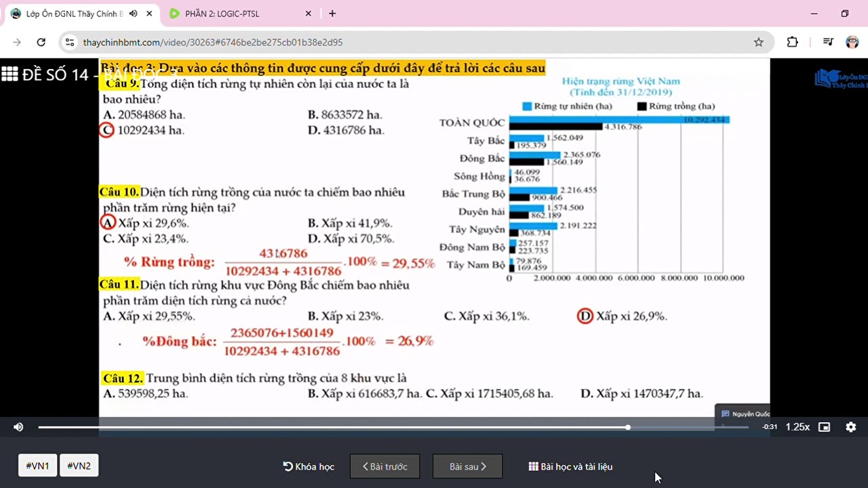Click the remaining time -0:31 label
The height and width of the screenshot is (488, 868).
(770, 427)
